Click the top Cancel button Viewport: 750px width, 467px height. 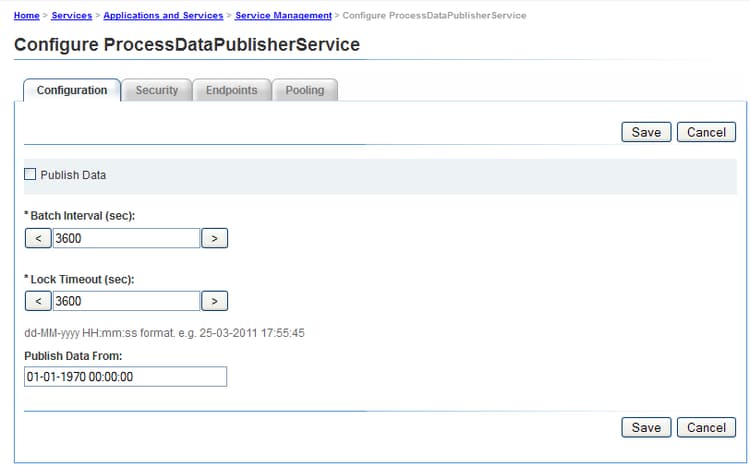pyautogui.click(x=706, y=132)
